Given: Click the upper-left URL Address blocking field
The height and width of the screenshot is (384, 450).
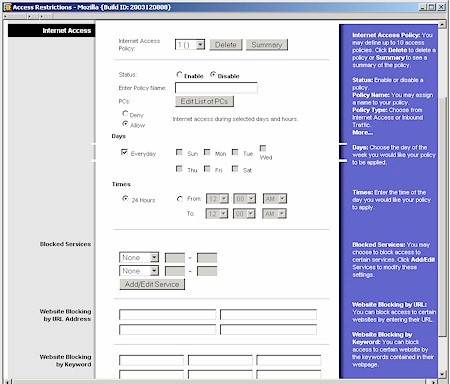Looking at the screenshot, I should 167,314.
